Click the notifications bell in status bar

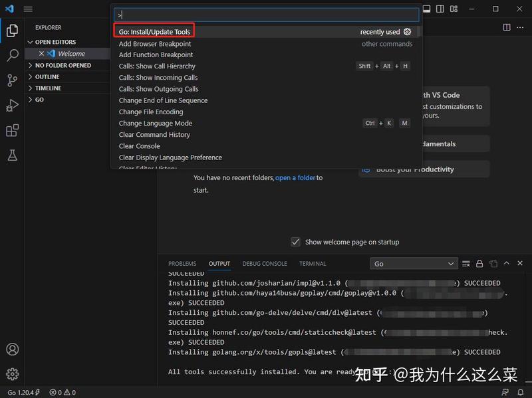521,392
